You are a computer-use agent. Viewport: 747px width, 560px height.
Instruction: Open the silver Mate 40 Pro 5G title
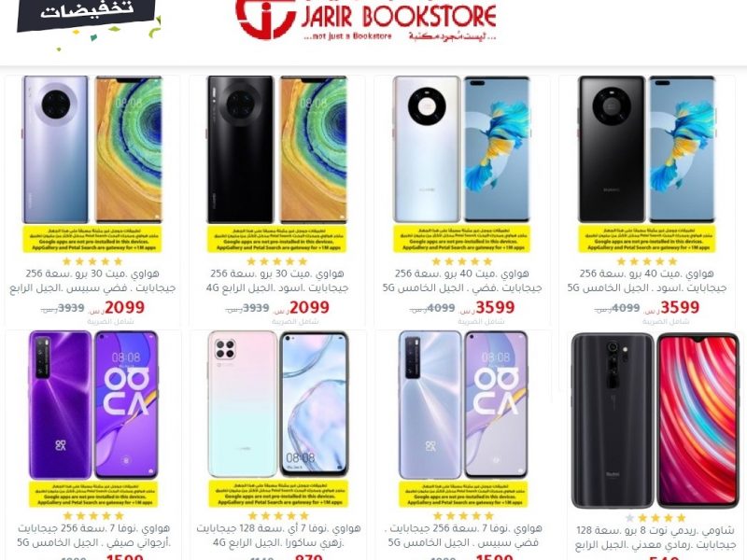click(461, 281)
